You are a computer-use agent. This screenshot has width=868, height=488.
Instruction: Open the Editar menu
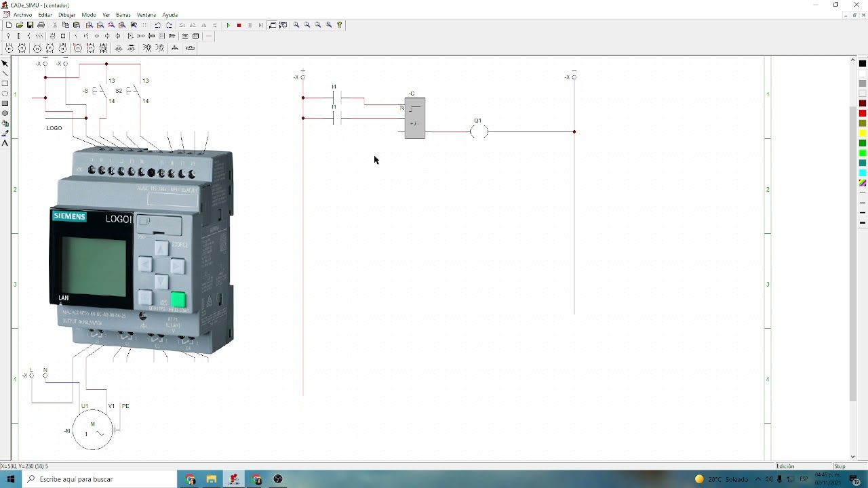click(45, 15)
